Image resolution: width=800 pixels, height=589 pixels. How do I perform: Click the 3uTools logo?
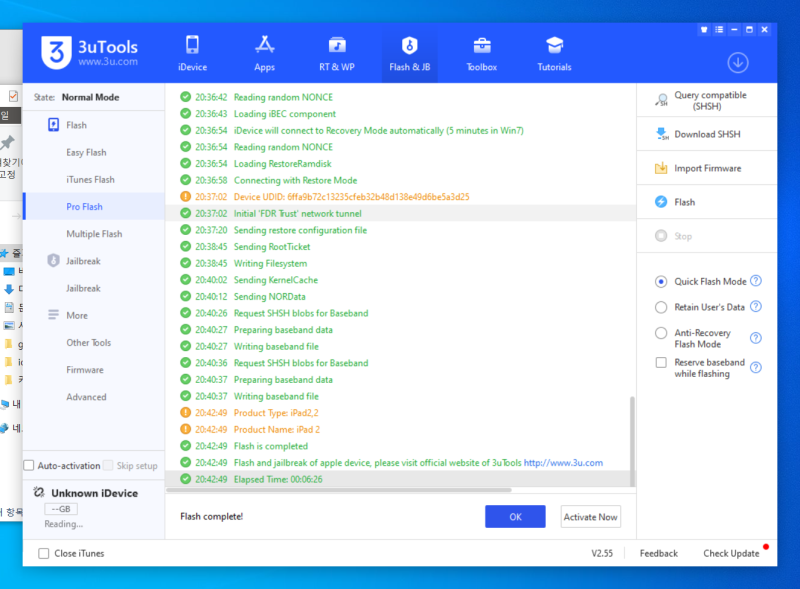tap(89, 53)
